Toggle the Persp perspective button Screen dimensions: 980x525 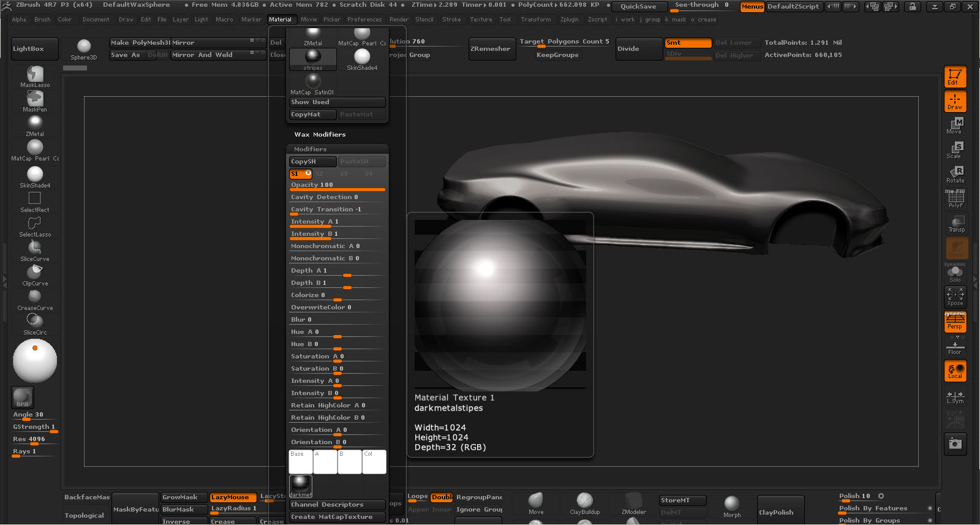(955, 322)
